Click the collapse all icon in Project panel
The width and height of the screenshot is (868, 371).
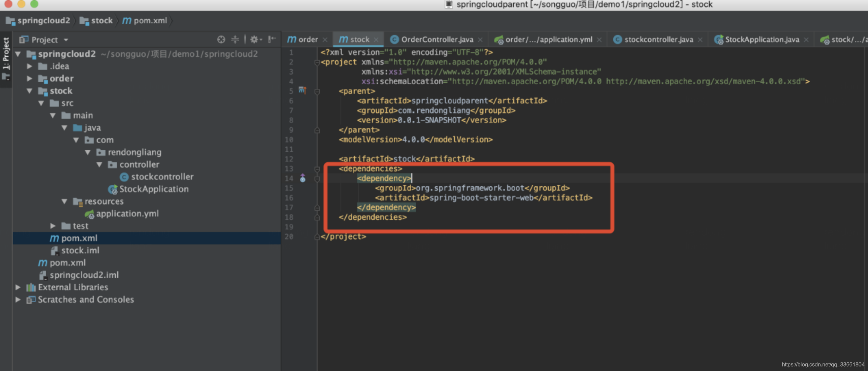[235, 40]
